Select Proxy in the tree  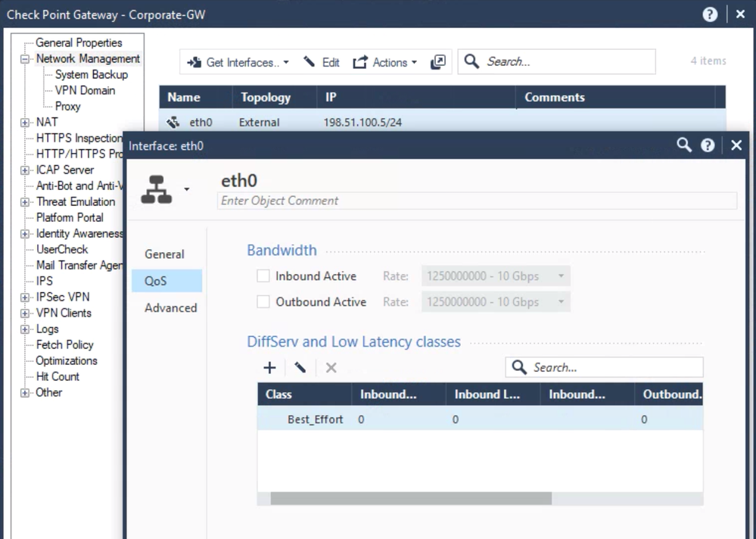pyautogui.click(x=67, y=107)
